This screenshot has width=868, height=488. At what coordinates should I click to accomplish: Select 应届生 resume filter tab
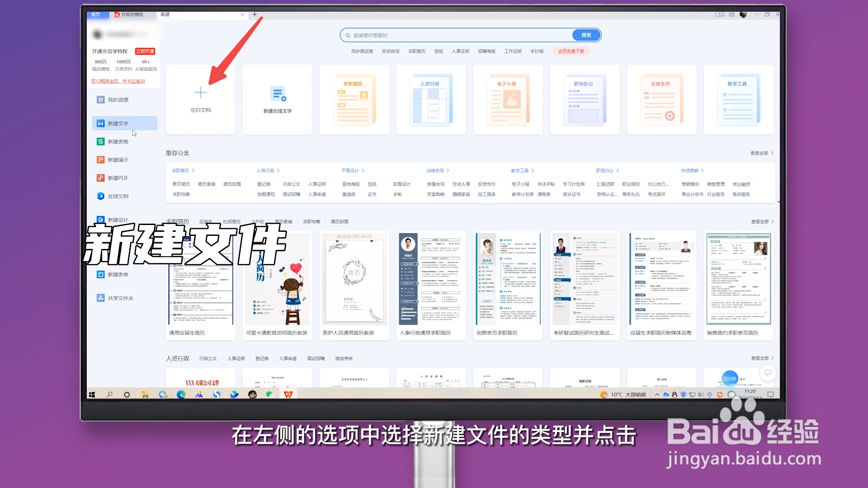click(x=206, y=222)
